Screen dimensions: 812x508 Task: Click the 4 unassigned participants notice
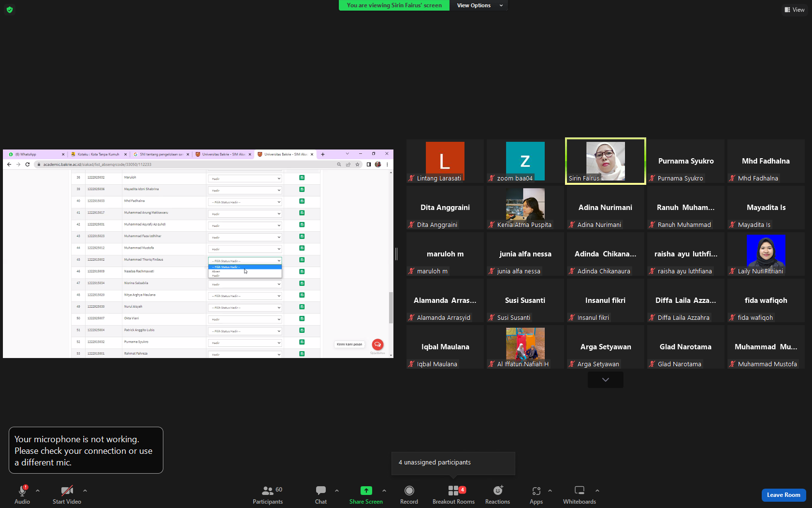click(453, 463)
